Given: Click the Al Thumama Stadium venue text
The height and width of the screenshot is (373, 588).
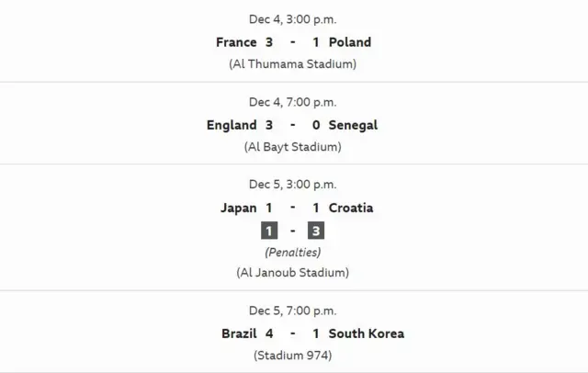Looking at the screenshot, I should click(292, 64).
